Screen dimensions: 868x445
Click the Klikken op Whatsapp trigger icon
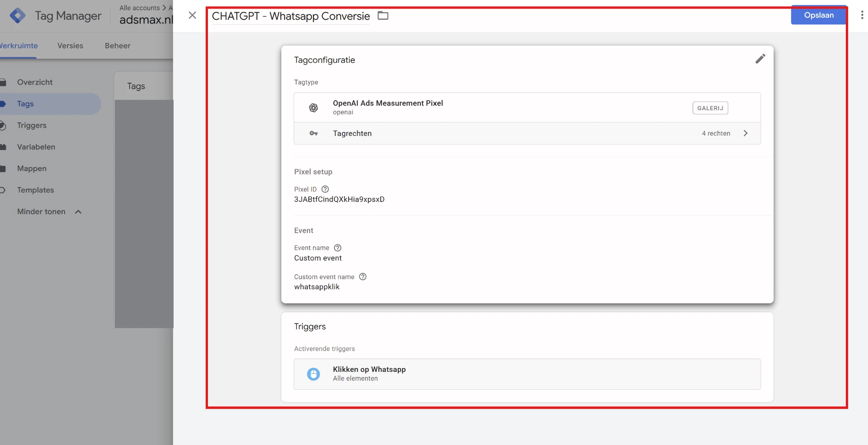click(313, 374)
